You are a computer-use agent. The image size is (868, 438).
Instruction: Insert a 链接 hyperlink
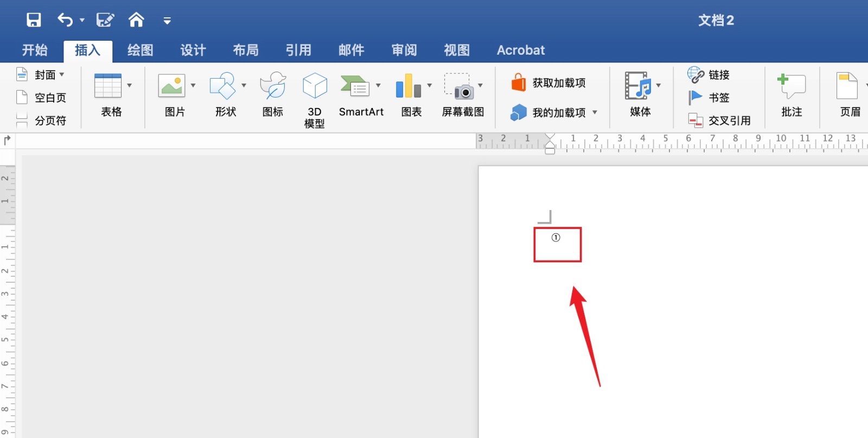(709, 74)
